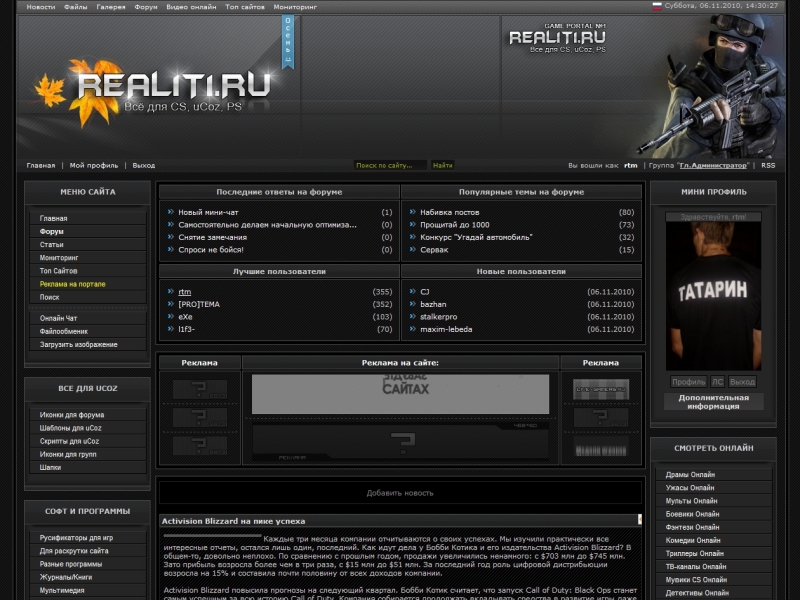
Task: Open the Конкурс "Угадай автомобиль" topic
Action: pos(476,237)
